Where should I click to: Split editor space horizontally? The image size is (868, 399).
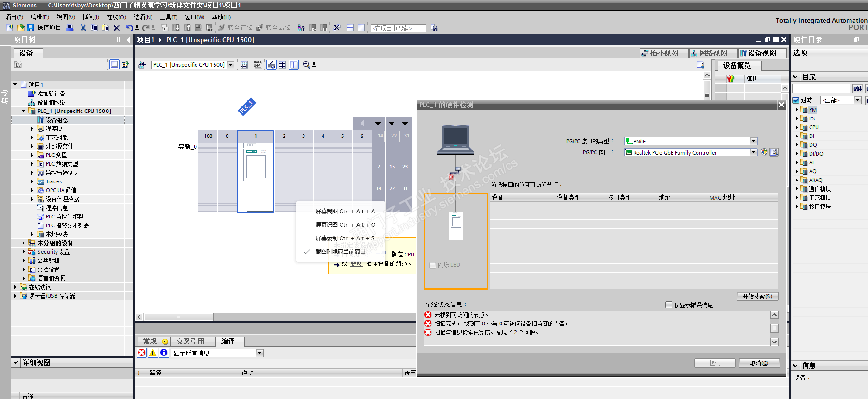[x=350, y=28]
